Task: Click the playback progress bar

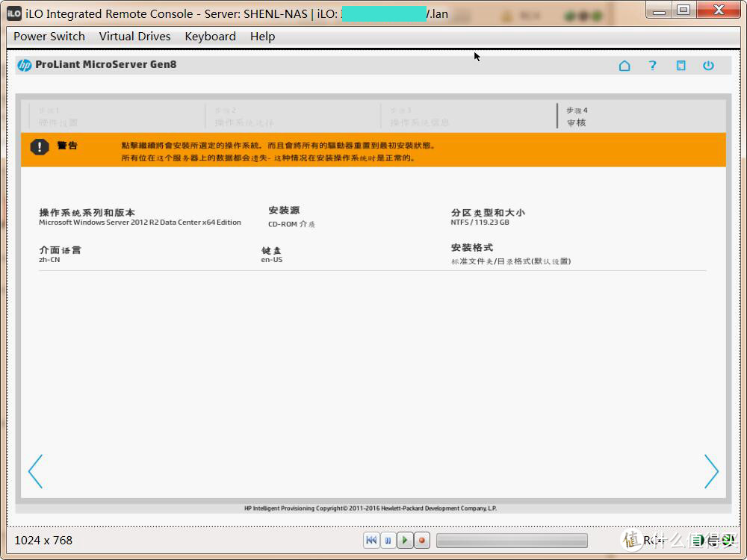Action: pos(512,540)
